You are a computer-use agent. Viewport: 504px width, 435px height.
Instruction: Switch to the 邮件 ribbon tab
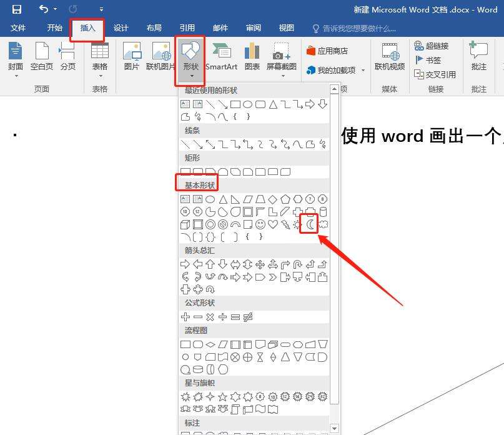220,28
